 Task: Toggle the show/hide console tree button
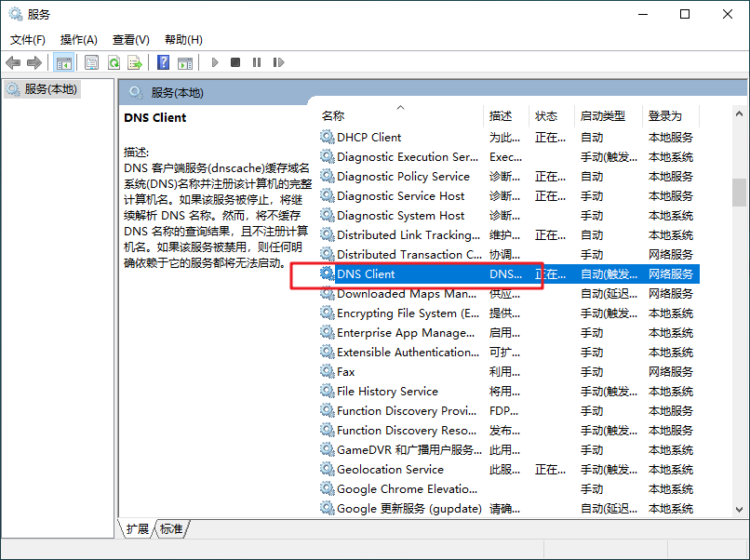pos(64,62)
